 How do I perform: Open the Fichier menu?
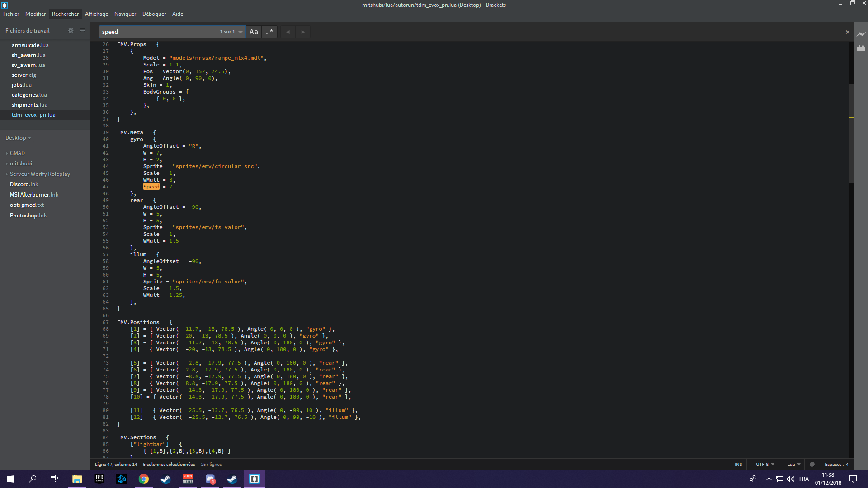11,14
